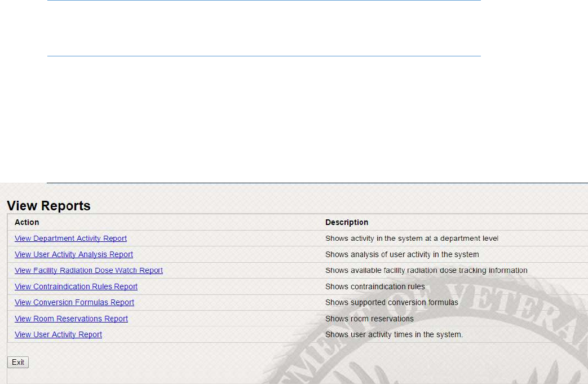Click 'Shows contraindication rules' description
The image size is (588, 384).
[375, 286]
